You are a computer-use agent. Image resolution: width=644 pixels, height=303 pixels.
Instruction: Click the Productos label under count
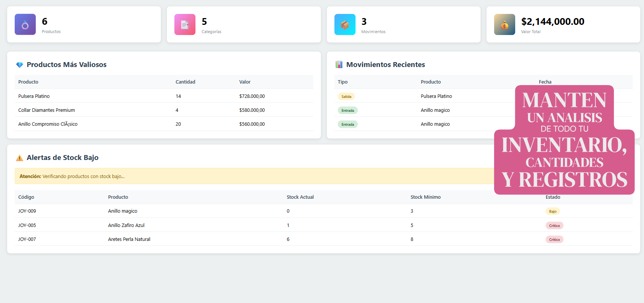pyautogui.click(x=51, y=32)
